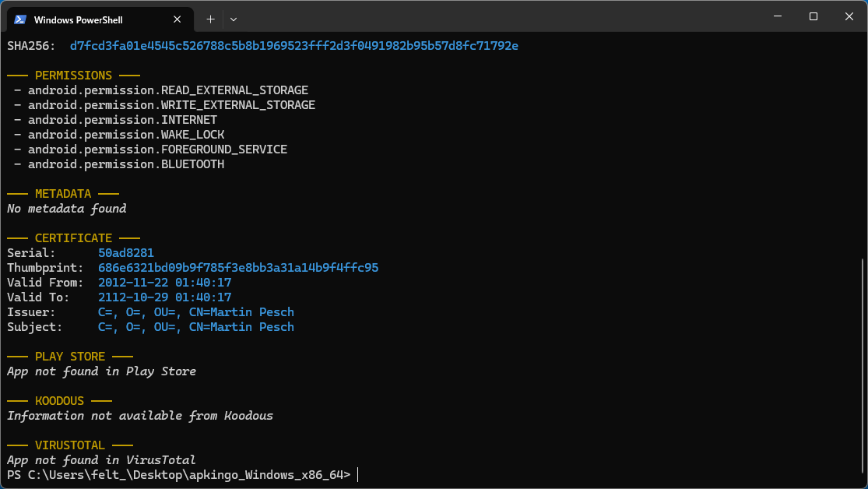Click the PERMISSIONS section heading

73,76
